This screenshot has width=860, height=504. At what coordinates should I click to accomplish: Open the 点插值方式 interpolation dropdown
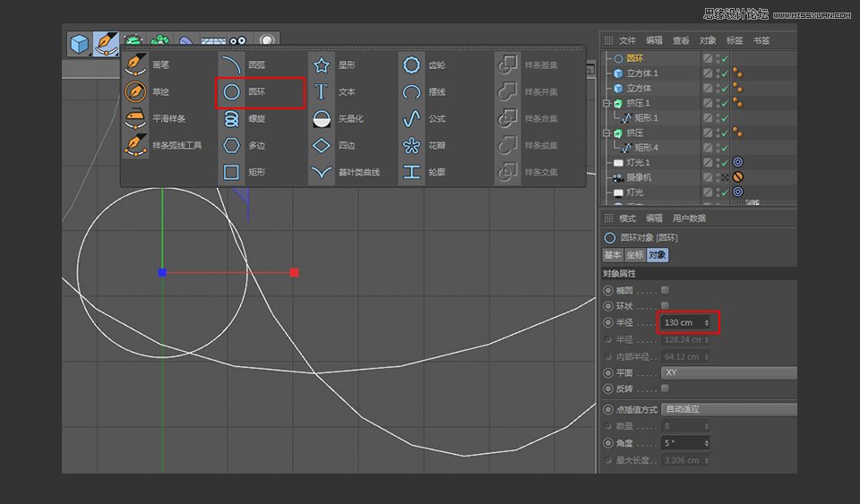[729, 409]
